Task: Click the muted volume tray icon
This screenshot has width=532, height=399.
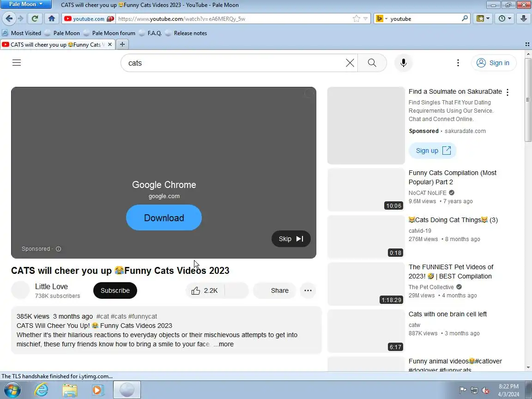Action: [485, 391]
